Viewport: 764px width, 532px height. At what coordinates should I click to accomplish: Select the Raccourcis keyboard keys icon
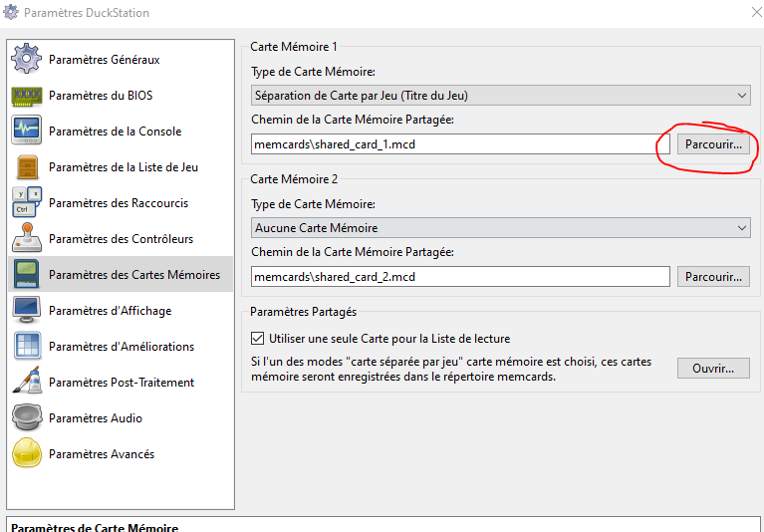[27, 203]
